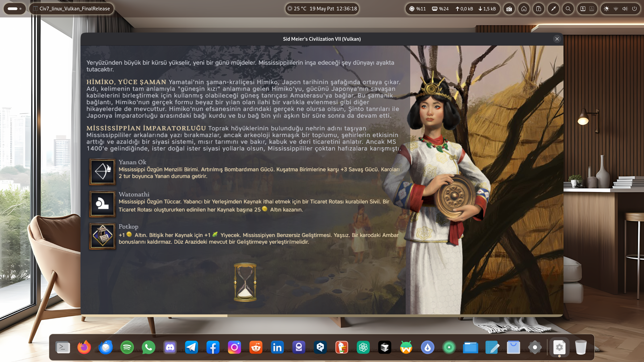
Task: Open Instagram from the dock
Action: click(x=234, y=348)
